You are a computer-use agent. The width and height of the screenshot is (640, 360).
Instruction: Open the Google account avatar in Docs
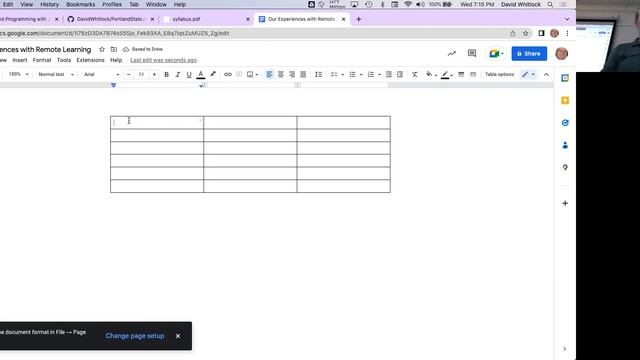pos(562,53)
